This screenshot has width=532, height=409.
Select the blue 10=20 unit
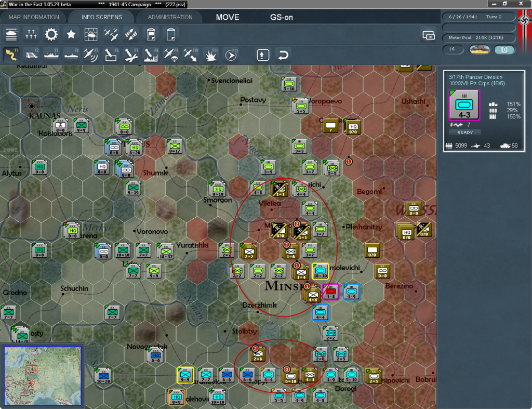coord(103,376)
